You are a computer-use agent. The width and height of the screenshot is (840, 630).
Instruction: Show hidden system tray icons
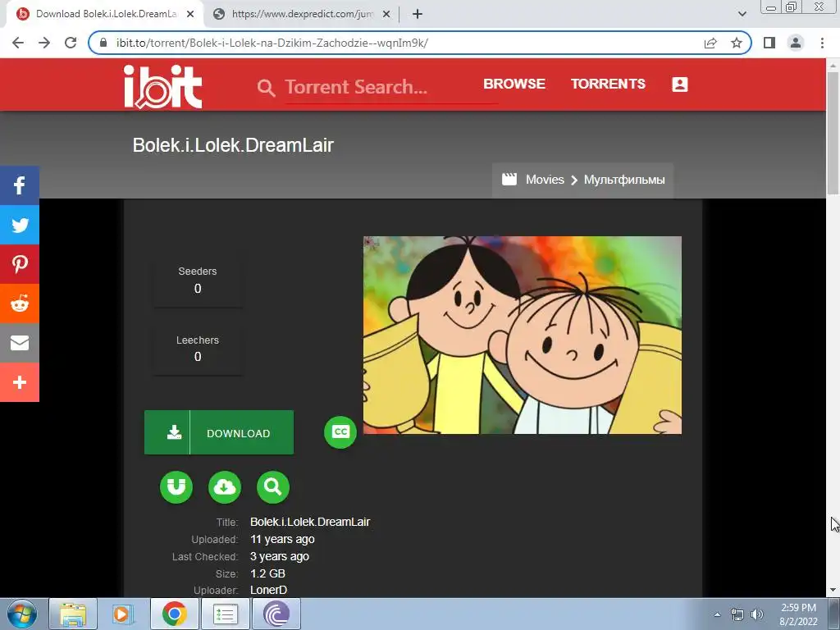point(717,614)
